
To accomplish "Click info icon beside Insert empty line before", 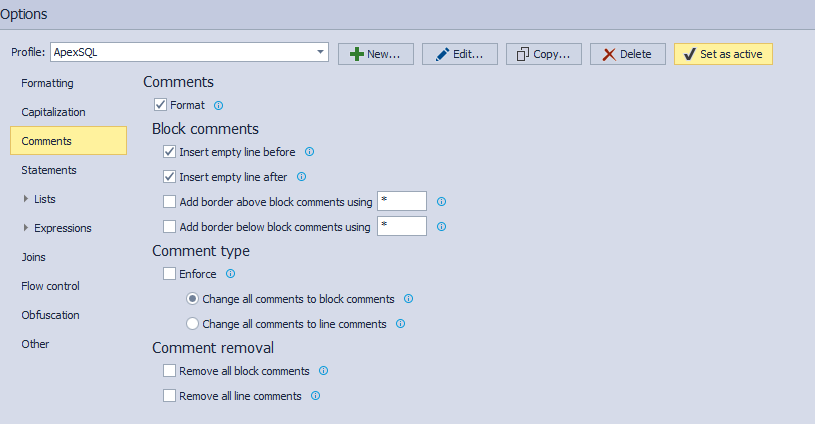I will coord(309,152).
